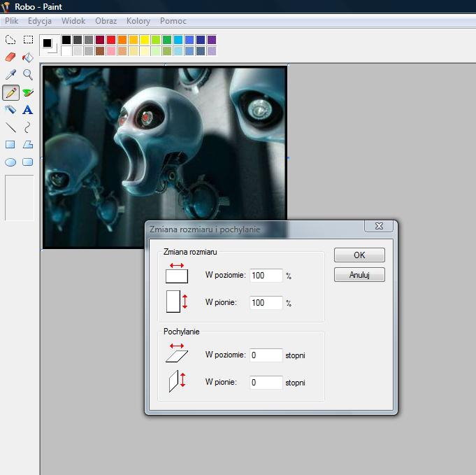Open the Pomoc menu

[173, 21]
